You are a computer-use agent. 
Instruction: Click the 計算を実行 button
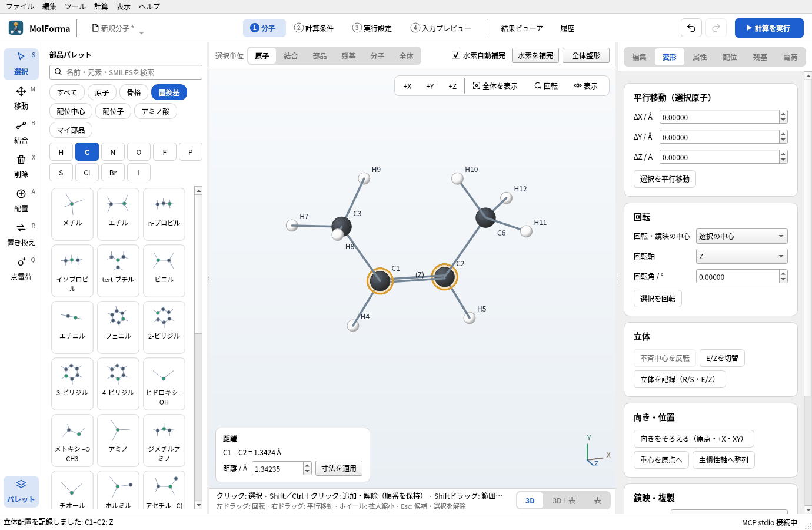click(769, 28)
